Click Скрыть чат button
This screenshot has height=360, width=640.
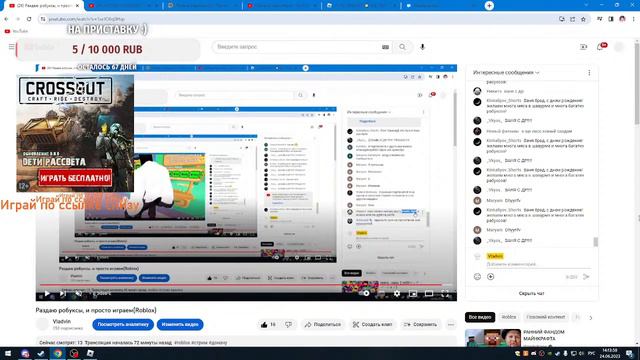click(531, 293)
